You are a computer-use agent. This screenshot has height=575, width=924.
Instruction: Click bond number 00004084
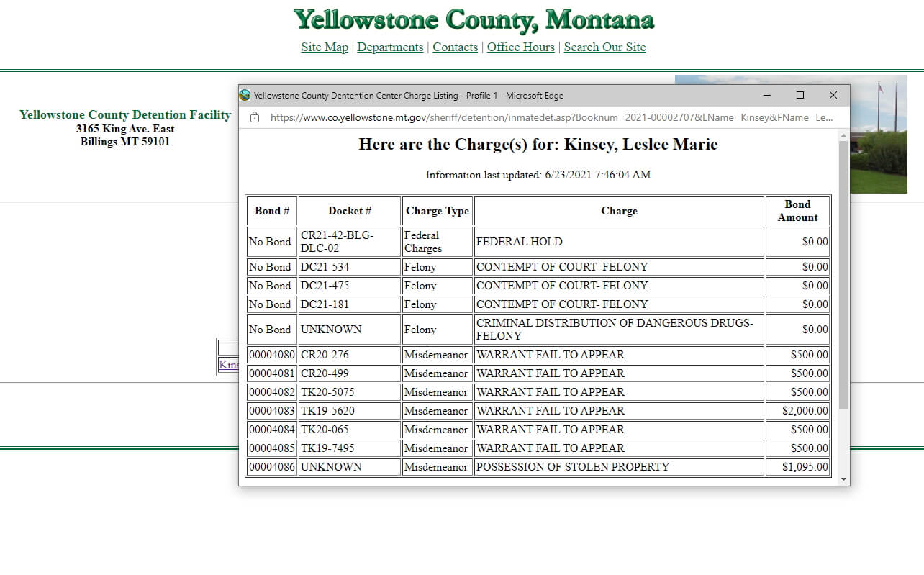pos(272,430)
